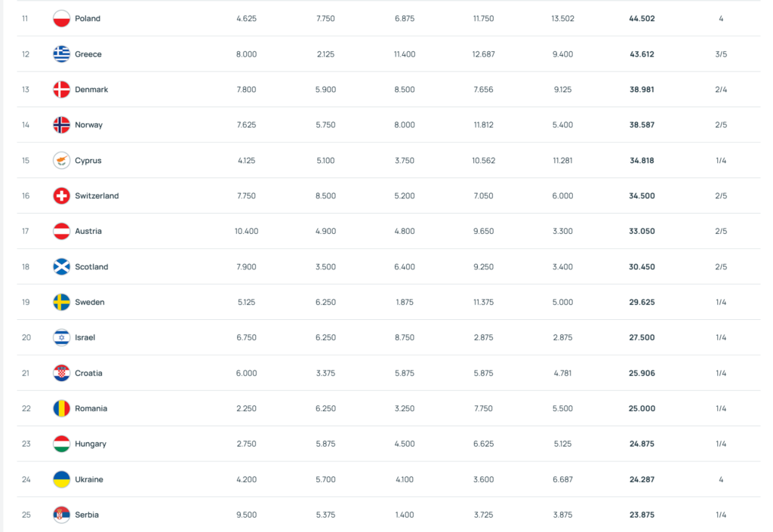
Task: Open the Ukraine country link
Action: click(89, 480)
